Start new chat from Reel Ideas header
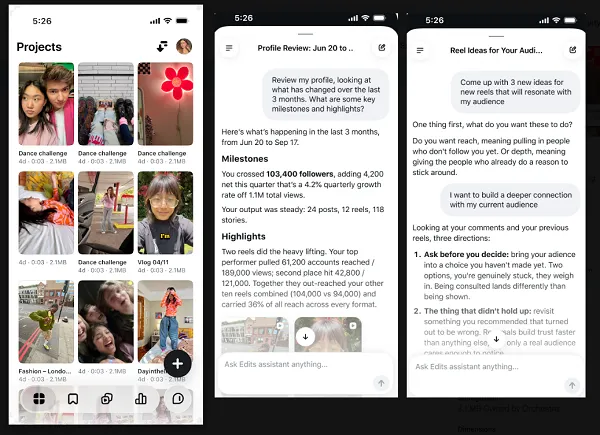This screenshot has width=600, height=435. (572, 50)
